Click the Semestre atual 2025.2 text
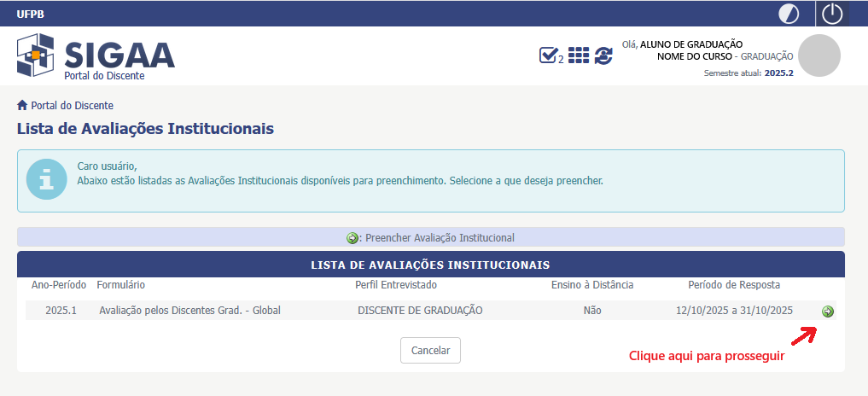 tap(749, 73)
